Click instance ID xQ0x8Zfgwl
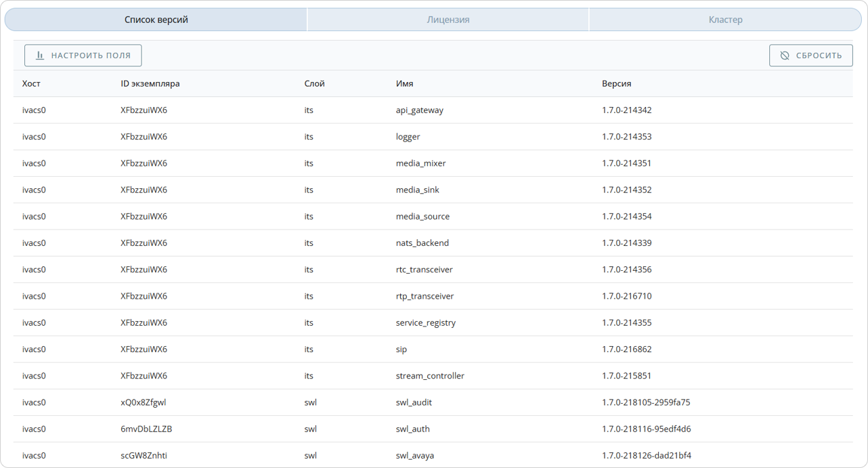The image size is (868, 468). pyautogui.click(x=143, y=402)
